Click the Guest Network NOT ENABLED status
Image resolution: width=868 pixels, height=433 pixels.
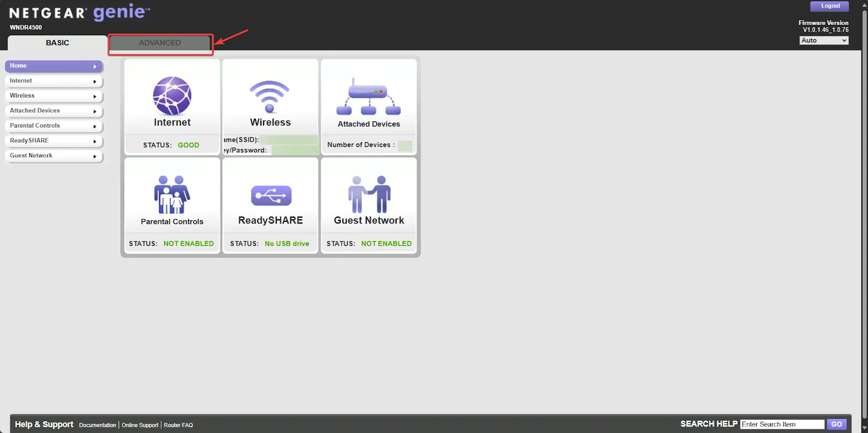point(386,244)
